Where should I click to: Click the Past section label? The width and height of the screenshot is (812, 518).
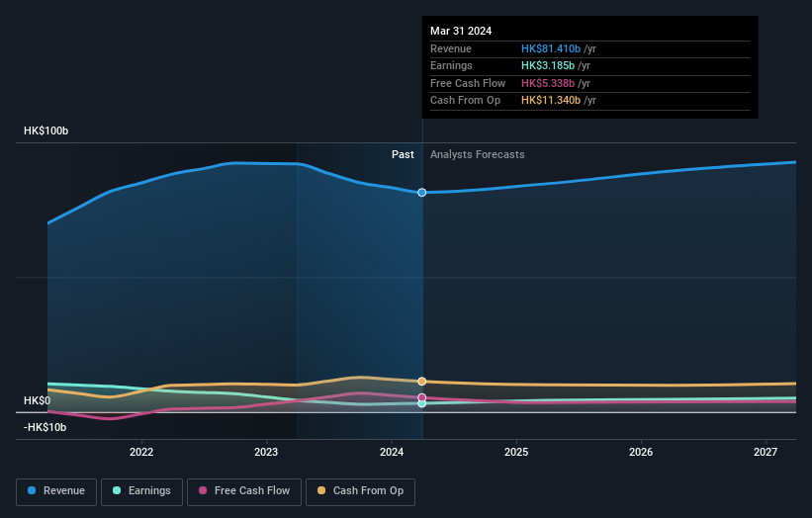pyautogui.click(x=403, y=155)
